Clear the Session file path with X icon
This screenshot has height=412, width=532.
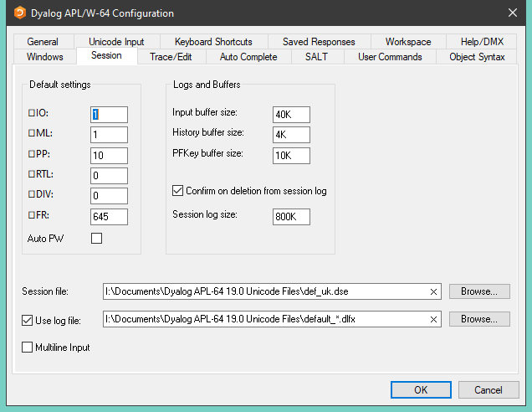[x=433, y=291]
